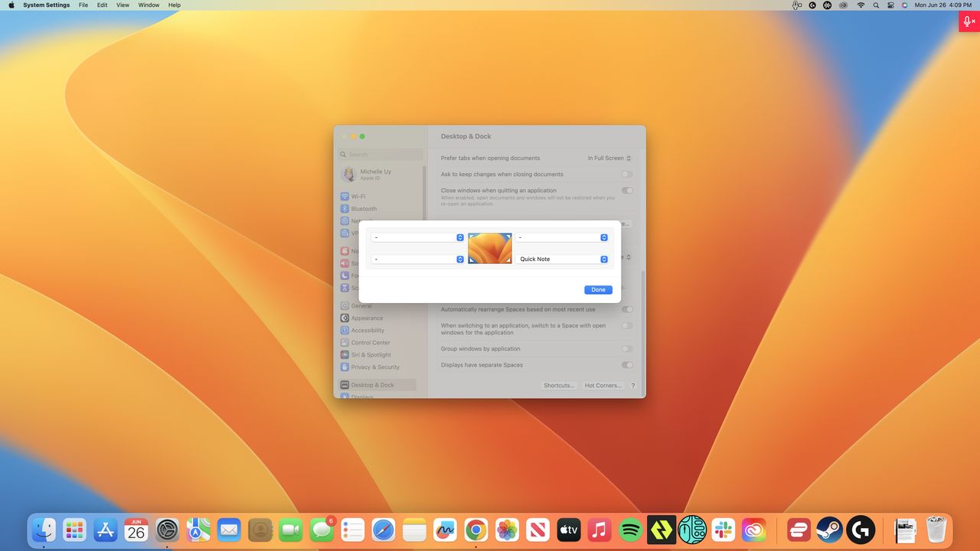Image resolution: width=980 pixels, height=551 pixels.
Task: Toggle 'When switching to an application' Space switch
Action: pos(627,326)
